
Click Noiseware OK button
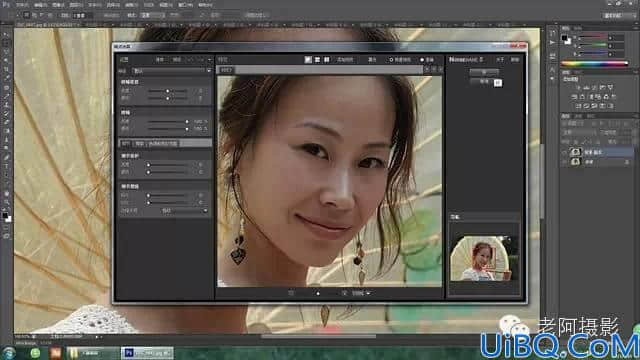click(484, 73)
